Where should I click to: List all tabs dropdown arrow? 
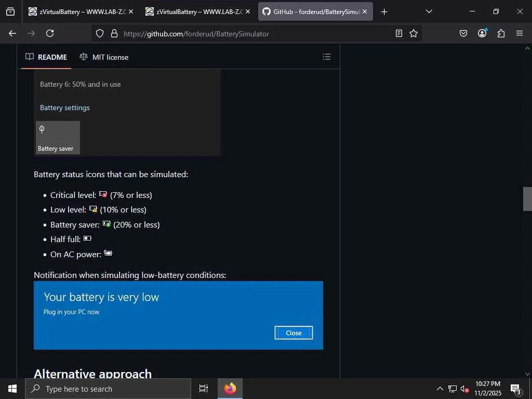point(429,11)
